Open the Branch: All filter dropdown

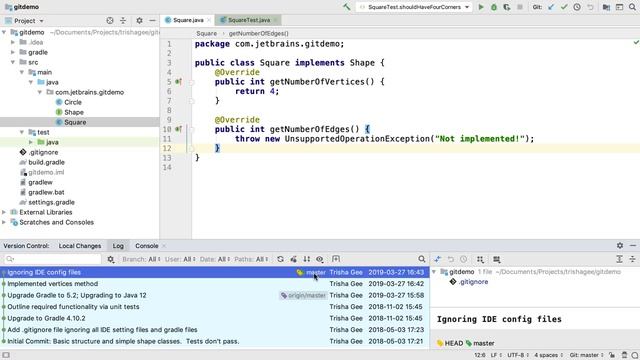(141, 259)
